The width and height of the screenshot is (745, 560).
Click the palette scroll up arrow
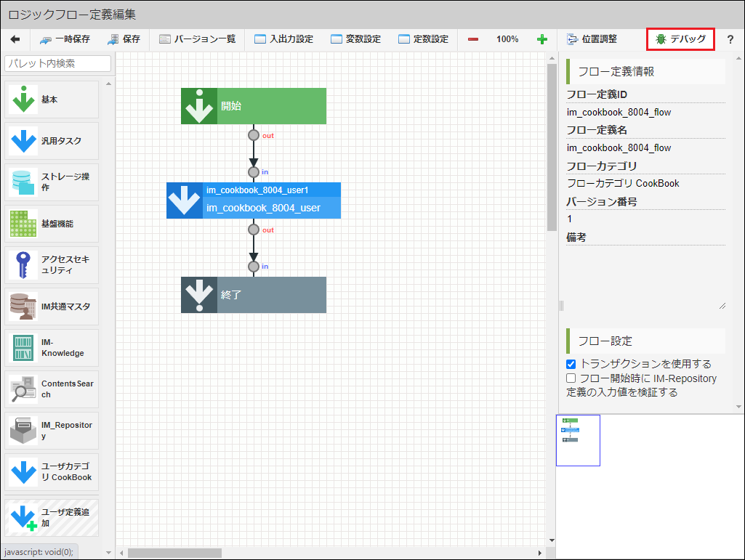(109, 84)
